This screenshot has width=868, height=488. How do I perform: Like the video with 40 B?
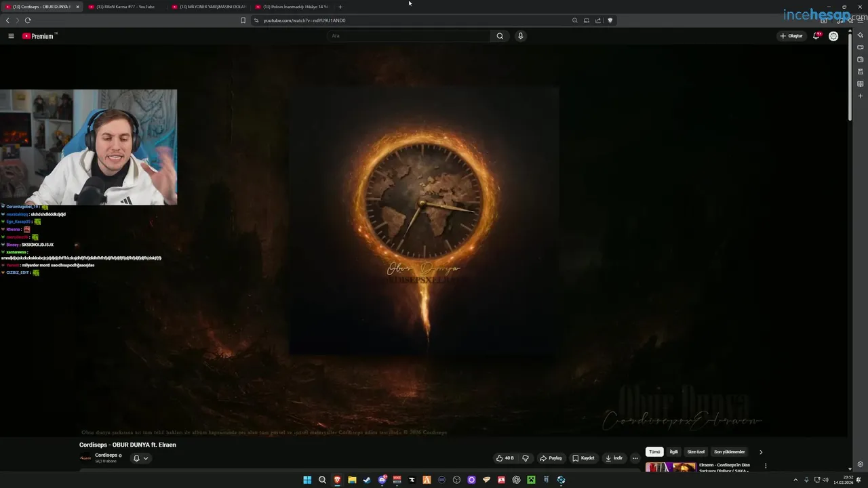505,458
